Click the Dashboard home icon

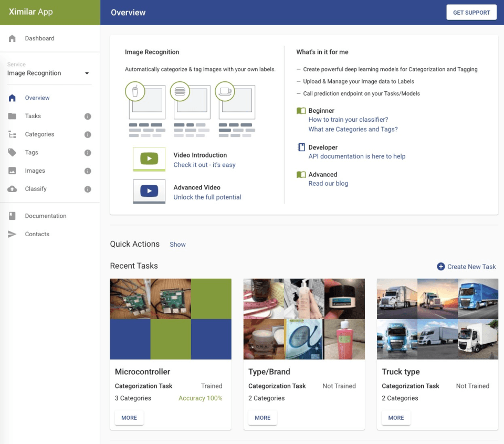tap(12, 38)
